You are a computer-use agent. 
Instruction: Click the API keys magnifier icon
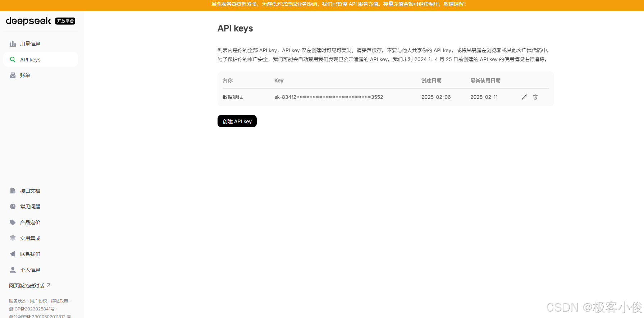[x=13, y=60]
